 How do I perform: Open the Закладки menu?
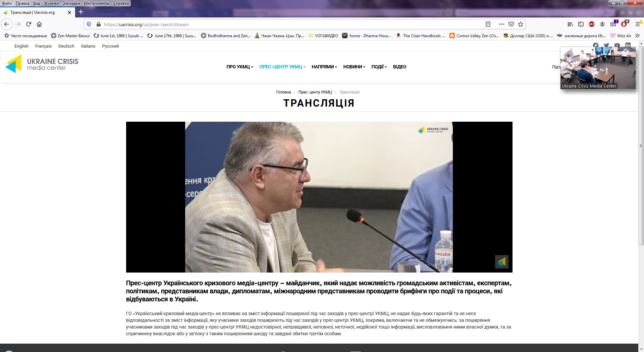click(x=71, y=3)
